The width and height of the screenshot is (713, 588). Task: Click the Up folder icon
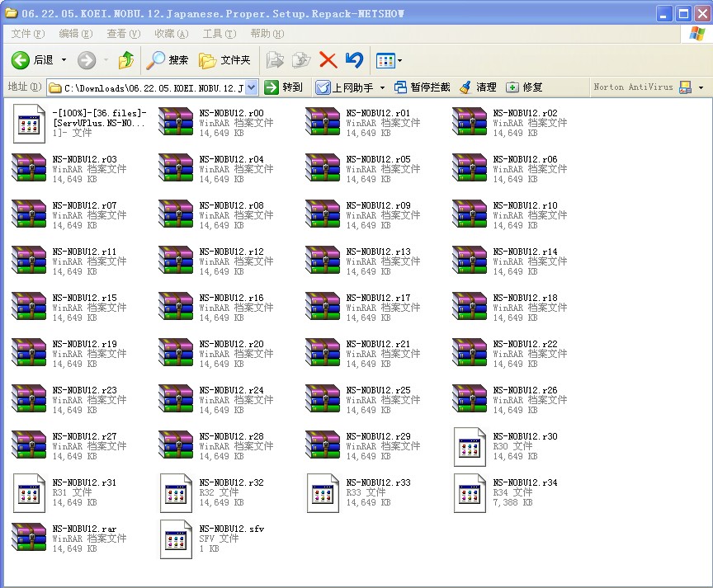pos(126,60)
